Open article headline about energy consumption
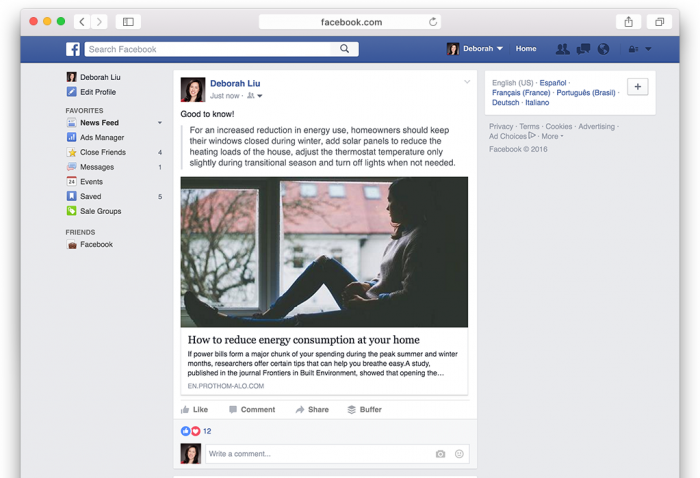 (x=304, y=340)
